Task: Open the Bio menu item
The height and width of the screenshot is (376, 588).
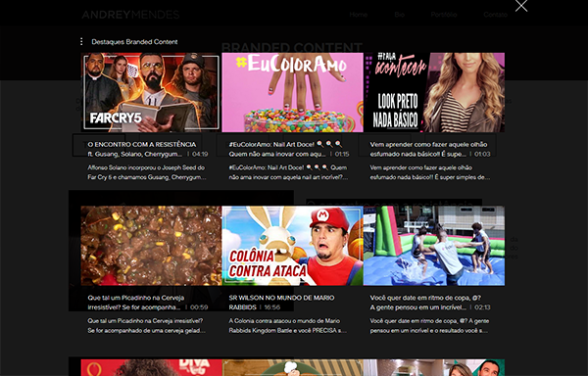Action: pos(399,15)
